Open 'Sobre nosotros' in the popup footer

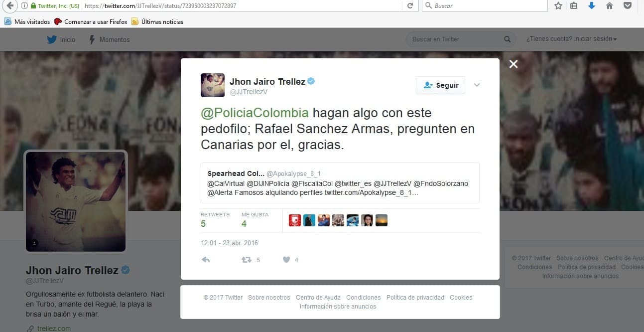[269, 298]
